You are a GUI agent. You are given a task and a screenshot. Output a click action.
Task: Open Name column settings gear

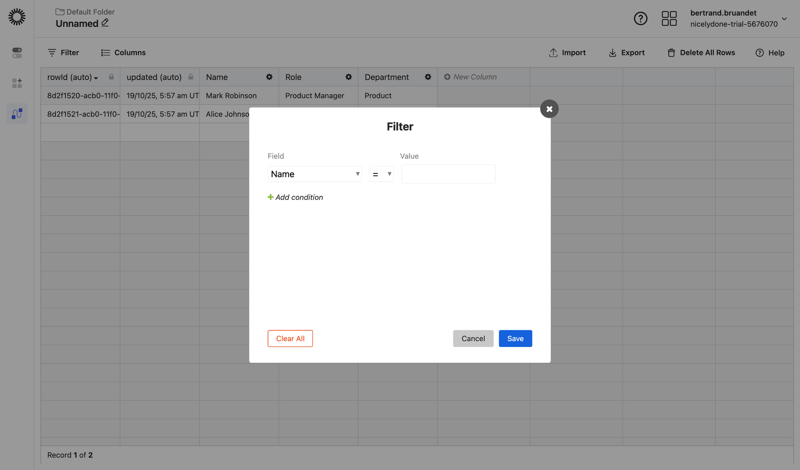(269, 77)
